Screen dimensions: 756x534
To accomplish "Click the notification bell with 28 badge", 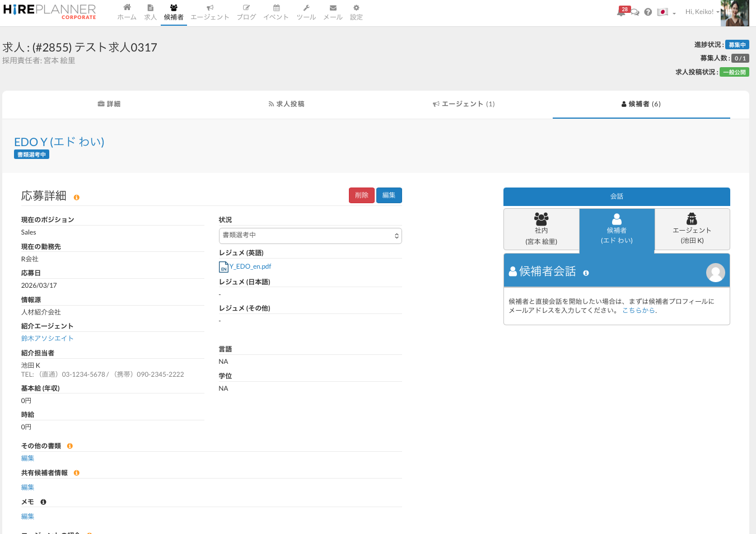I will (x=622, y=12).
